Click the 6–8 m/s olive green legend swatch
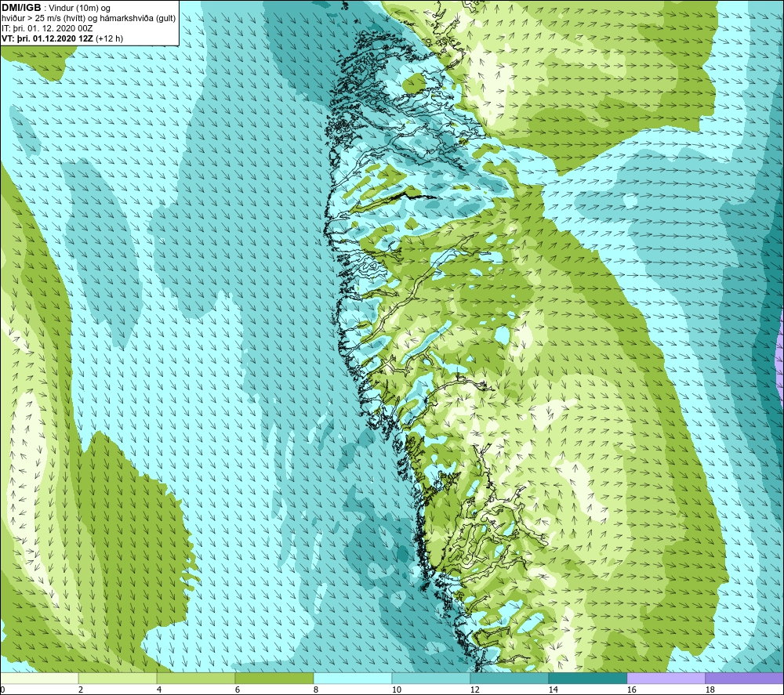The width and height of the screenshot is (784, 695). [x=274, y=678]
